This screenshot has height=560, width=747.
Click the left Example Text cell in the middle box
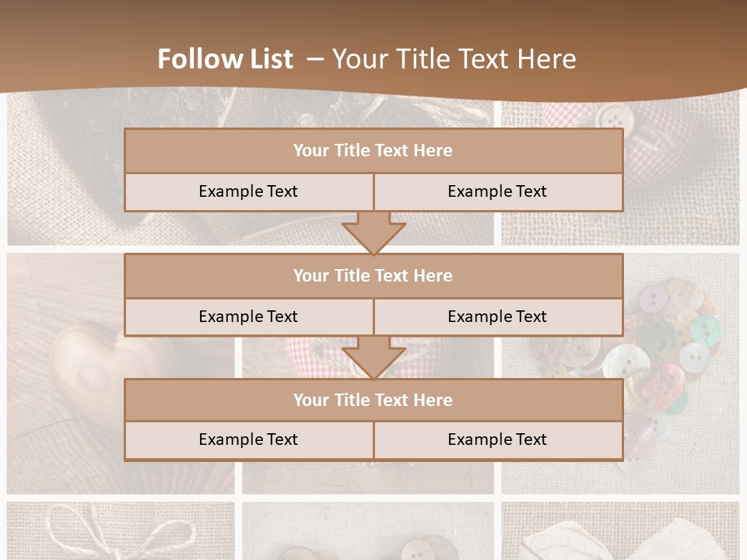pyautogui.click(x=248, y=317)
